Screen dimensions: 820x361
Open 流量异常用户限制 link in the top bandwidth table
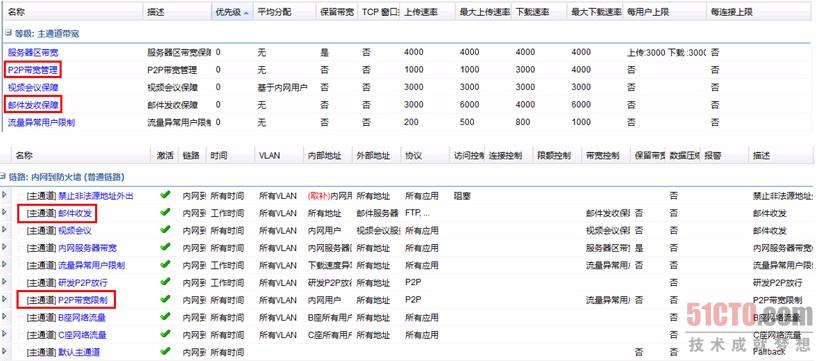point(41,122)
